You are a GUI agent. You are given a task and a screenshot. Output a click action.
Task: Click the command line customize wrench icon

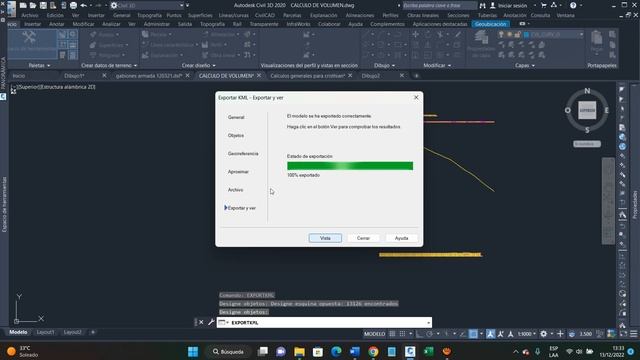coord(211,322)
